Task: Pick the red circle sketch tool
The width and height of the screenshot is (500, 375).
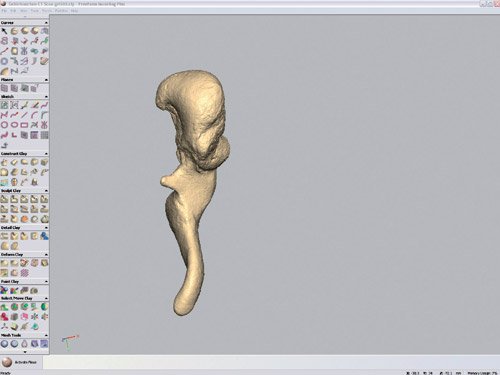Action: (4, 125)
